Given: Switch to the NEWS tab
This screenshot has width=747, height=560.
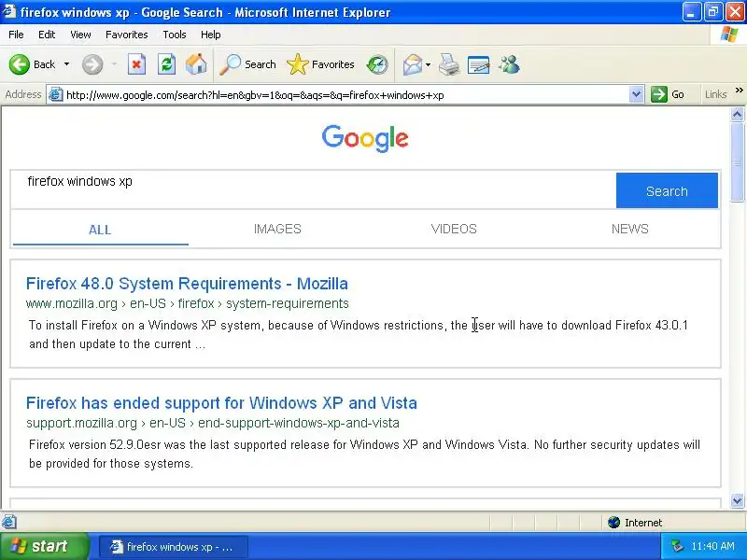Looking at the screenshot, I should point(629,229).
